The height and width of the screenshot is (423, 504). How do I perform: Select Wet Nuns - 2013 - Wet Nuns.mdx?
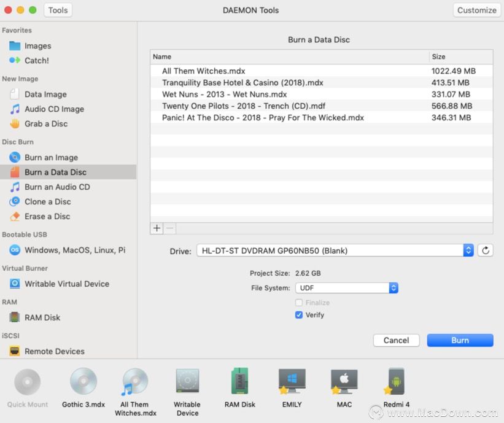click(x=322, y=94)
